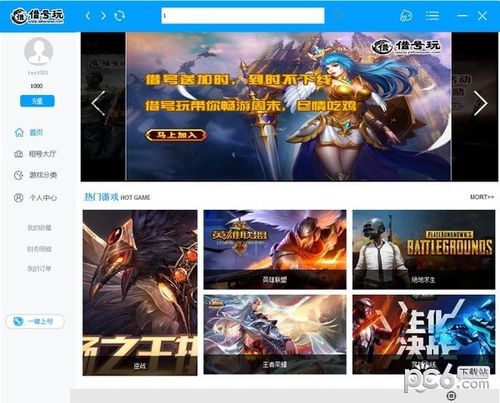Screen dimensions: 500x403
Task: Open the 首页 home sidebar item
Action: click(29, 133)
